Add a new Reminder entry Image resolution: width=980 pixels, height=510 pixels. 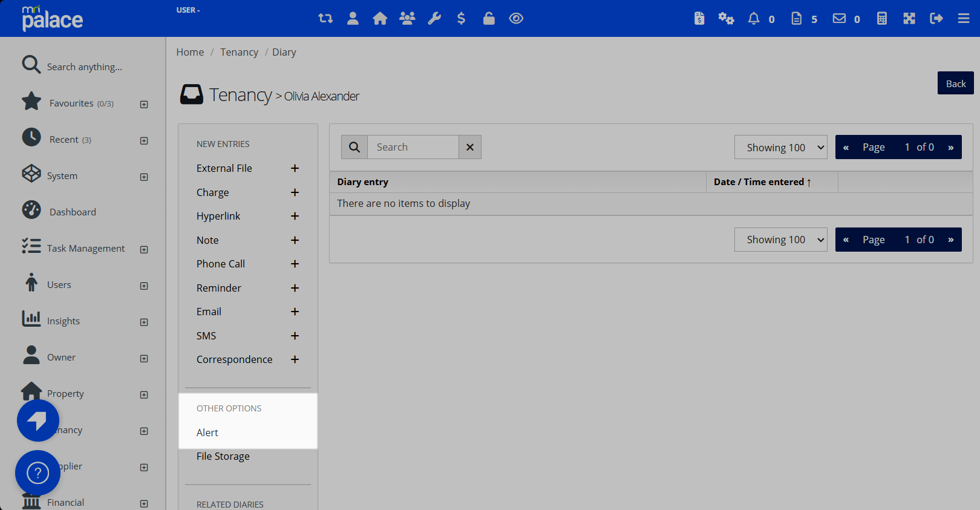tap(295, 288)
